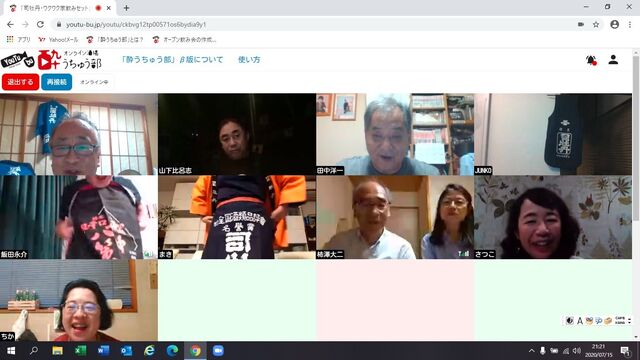Open the「酔うちゅう部」β版について link

tap(172, 60)
